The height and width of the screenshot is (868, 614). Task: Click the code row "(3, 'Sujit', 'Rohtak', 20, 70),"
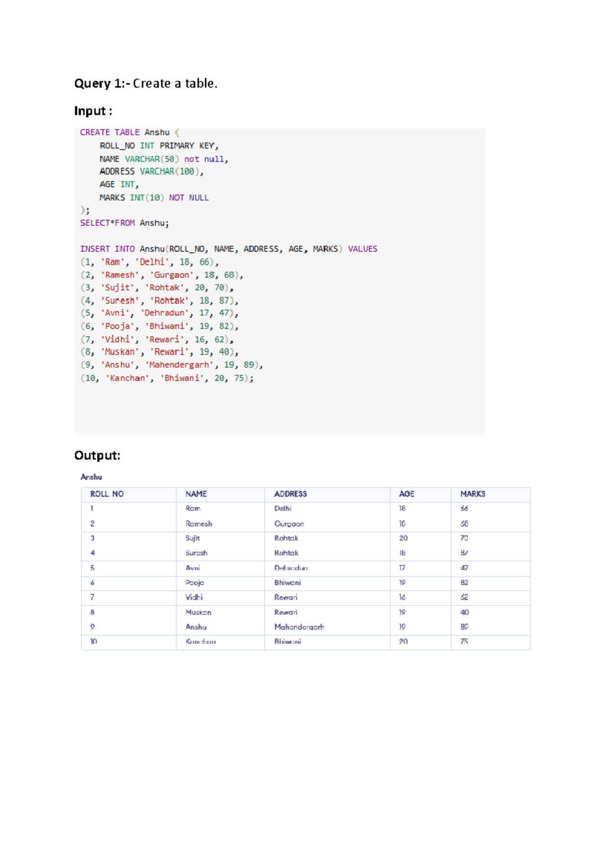(157, 288)
